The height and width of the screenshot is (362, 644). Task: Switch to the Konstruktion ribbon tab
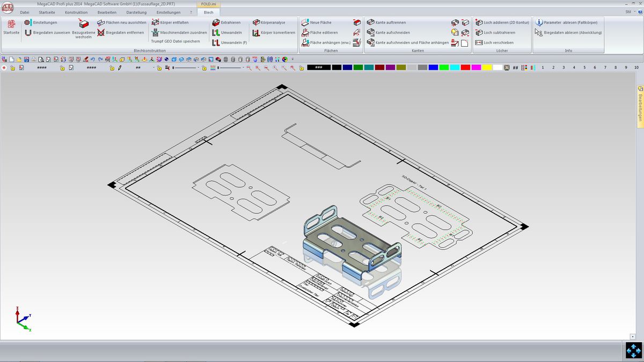(76, 12)
